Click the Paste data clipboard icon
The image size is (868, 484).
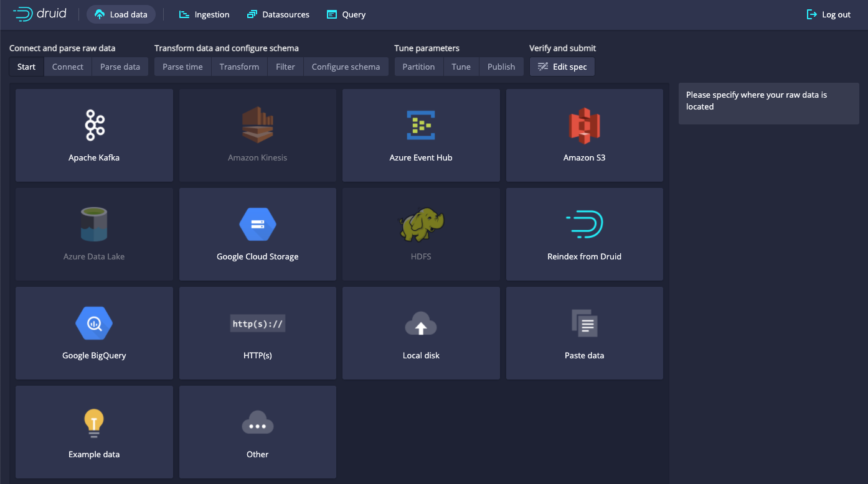click(x=584, y=323)
